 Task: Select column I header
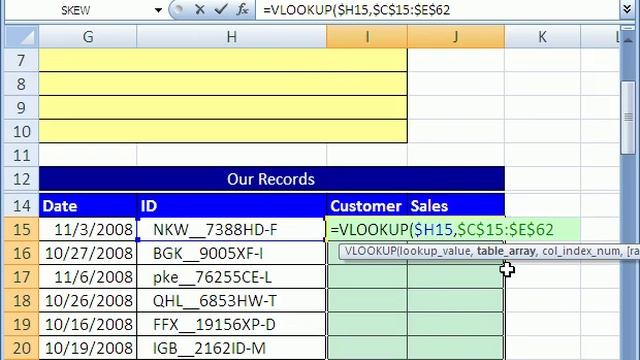pos(367,37)
